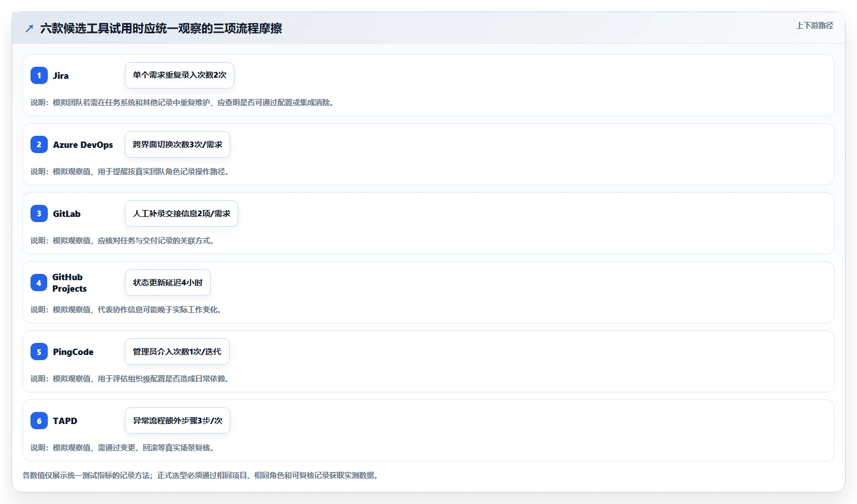The image size is (857, 504).
Task: Click the 跨界面切换次数3次/需求 chip
Action: (x=177, y=144)
